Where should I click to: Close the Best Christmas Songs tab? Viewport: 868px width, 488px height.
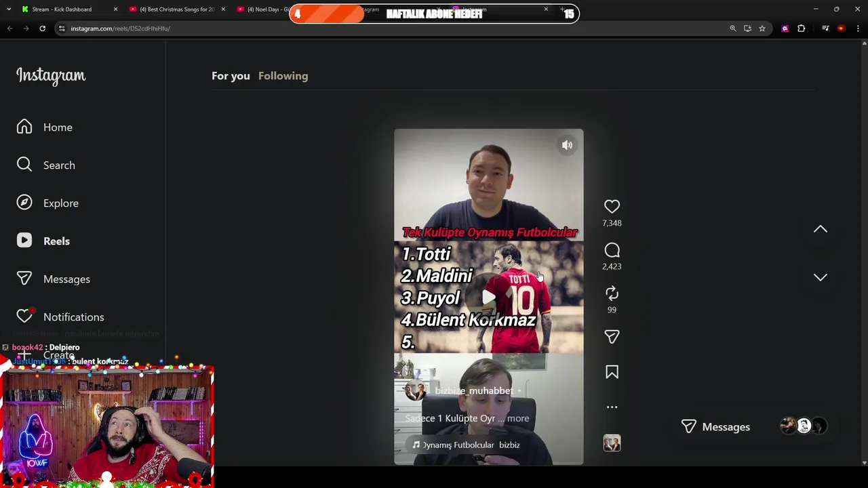(x=223, y=9)
